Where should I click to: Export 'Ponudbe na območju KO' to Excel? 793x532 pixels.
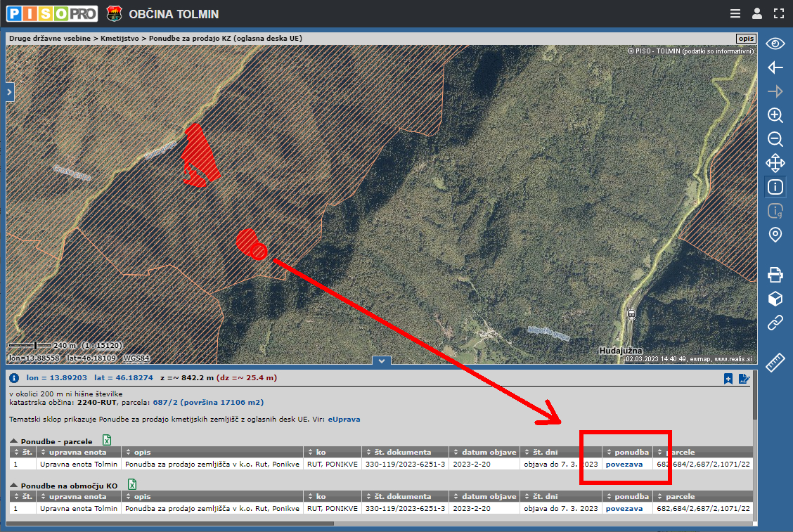click(x=131, y=484)
